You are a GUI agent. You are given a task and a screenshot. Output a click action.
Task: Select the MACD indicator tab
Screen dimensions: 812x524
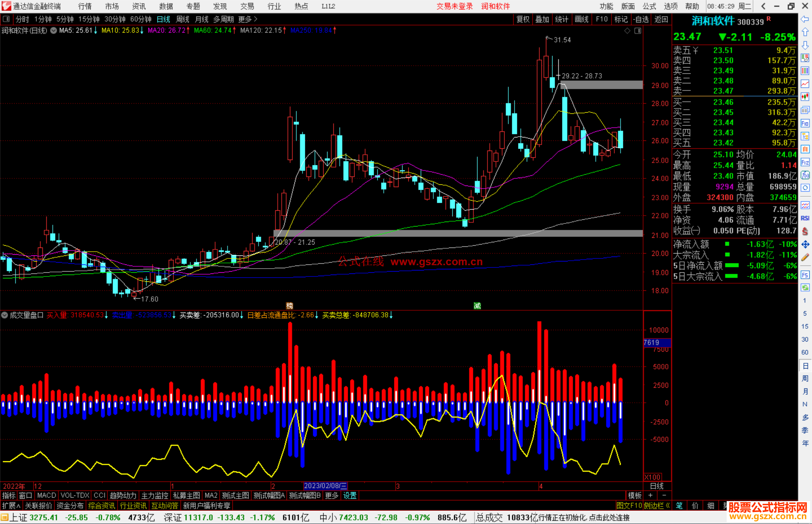click(x=46, y=495)
